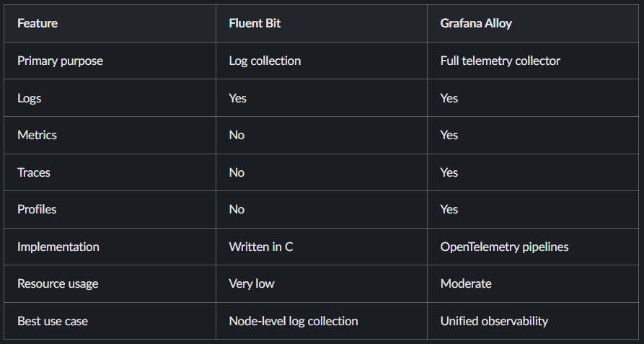Click the Logs row label
644x344 pixels.
point(30,98)
